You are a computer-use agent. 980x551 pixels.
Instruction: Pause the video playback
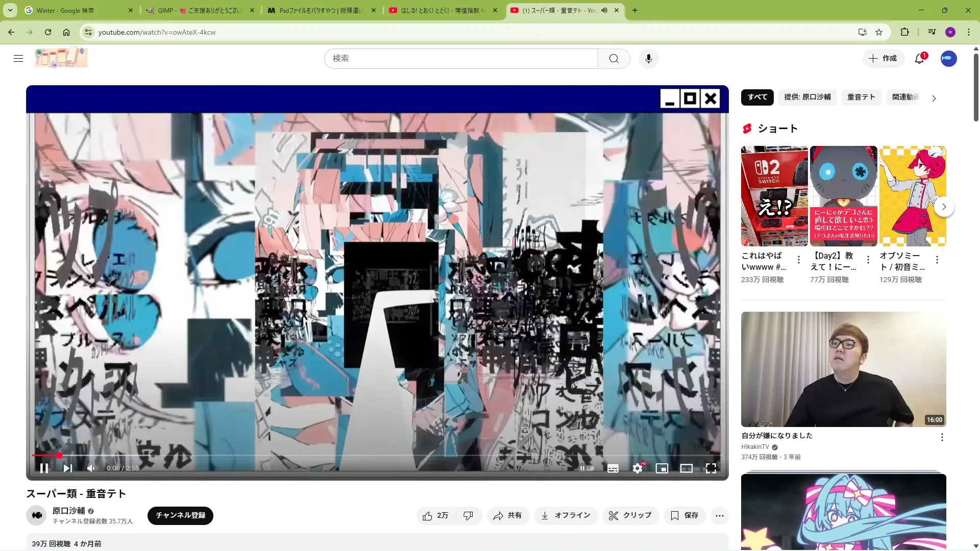44,468
